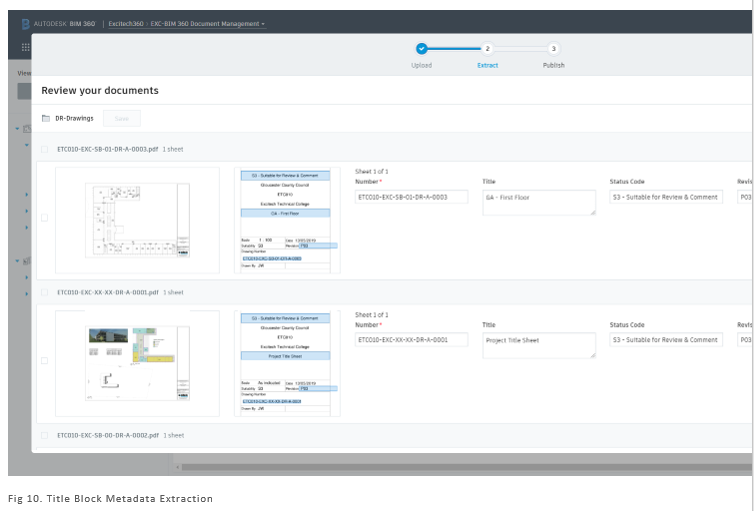Open the First Floor plan drawing thumbnail
754x511 pixels.
[138, 220]
